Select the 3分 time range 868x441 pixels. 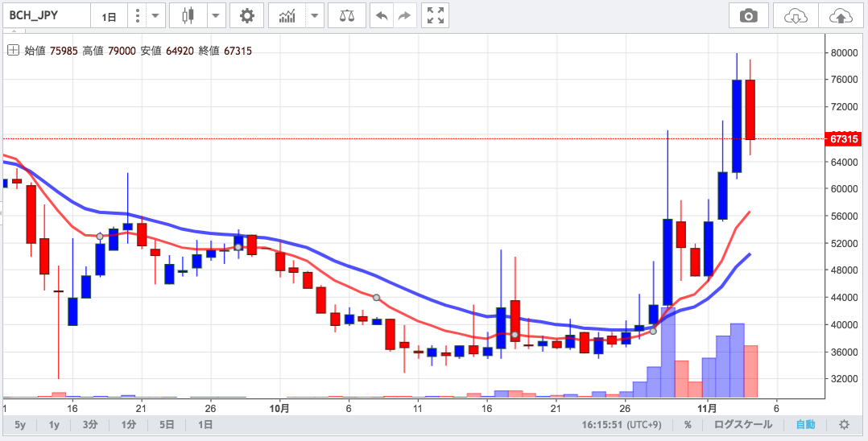coord(90,425)
